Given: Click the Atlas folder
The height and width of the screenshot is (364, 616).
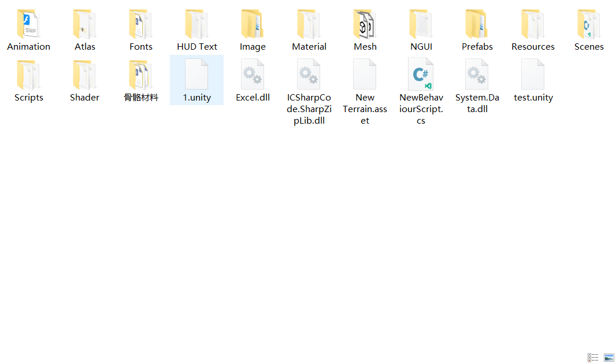Looking at the screenshot, I should coord(84,25).
